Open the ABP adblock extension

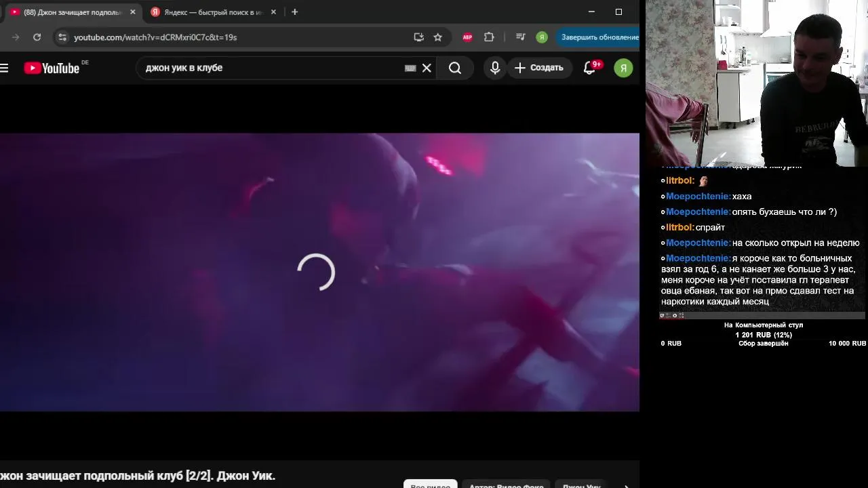click(x=467, y=37)
